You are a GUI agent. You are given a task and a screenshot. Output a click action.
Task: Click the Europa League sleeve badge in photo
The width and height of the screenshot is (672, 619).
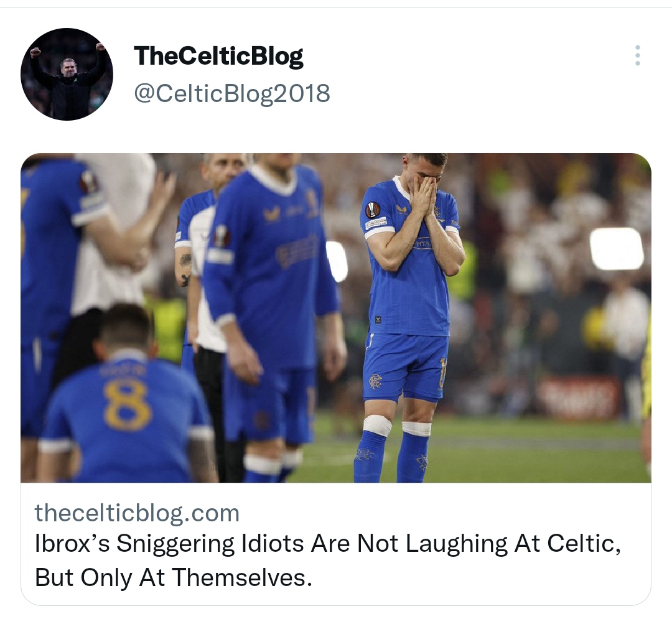pyautogui.click(x=373, y=210)
